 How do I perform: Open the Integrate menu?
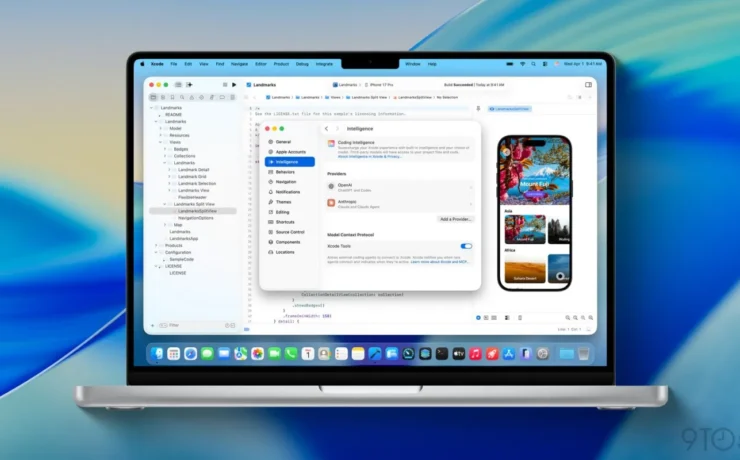coord(324,64)
